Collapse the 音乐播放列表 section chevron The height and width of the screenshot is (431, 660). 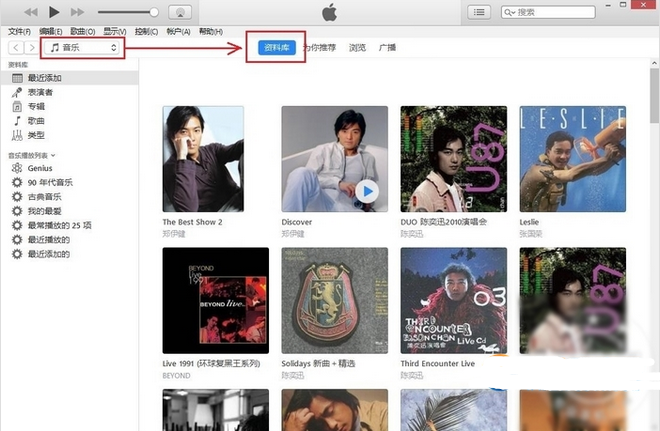pos(53,156)
